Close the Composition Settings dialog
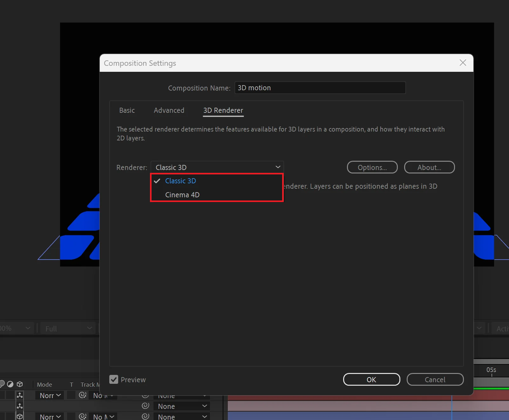This screenshot has height=420, width=509. pos(463,63)
